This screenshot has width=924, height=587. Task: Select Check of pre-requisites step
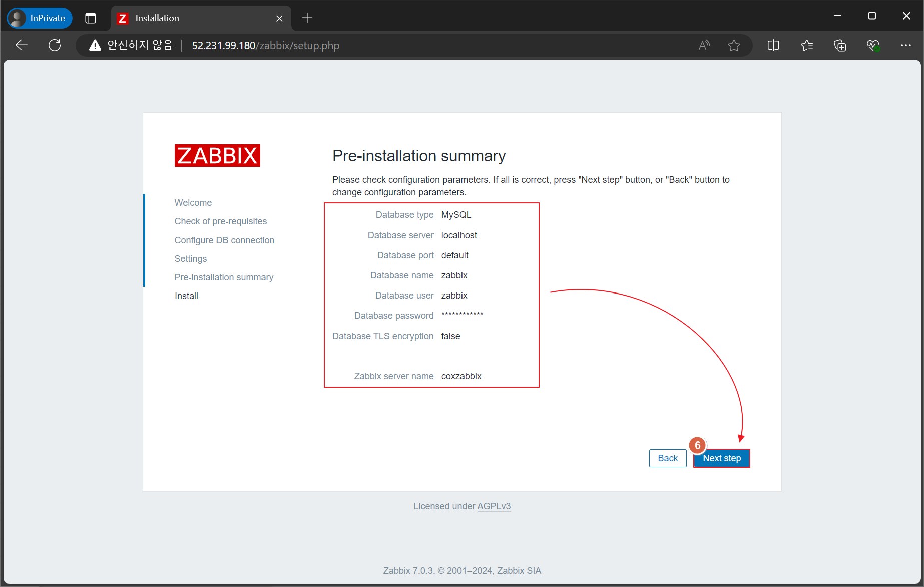tap(221, 221)
